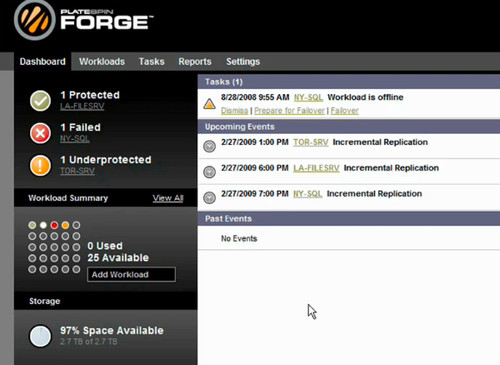This screenshot has height=365, width=500.
Task: Open the Settings tab
Action: [x=243, y=62]
